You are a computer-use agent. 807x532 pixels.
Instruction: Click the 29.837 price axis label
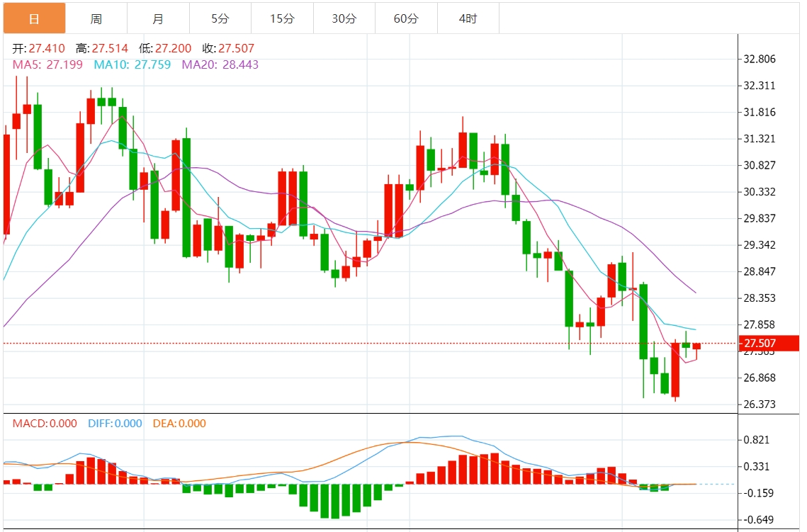(x=760, y=219)
